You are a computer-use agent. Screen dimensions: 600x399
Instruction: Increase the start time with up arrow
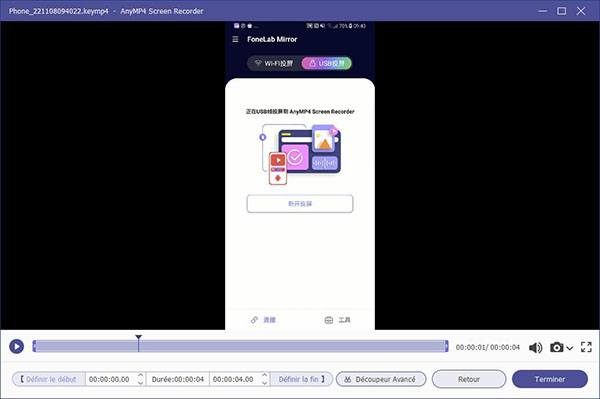[x=140, y=376]
